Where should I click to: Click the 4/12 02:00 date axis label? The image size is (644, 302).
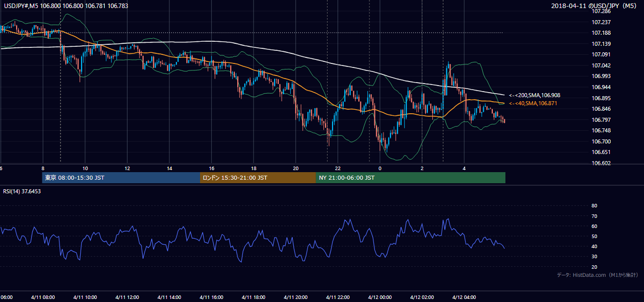pos(422,297)
